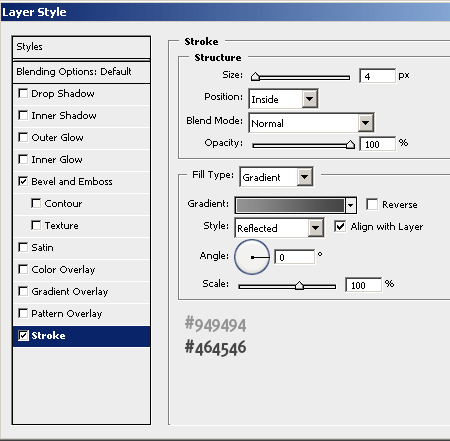Open the Position dropdown showing Inside
Screen dimensions: 450x441
(x=283, y=99)
